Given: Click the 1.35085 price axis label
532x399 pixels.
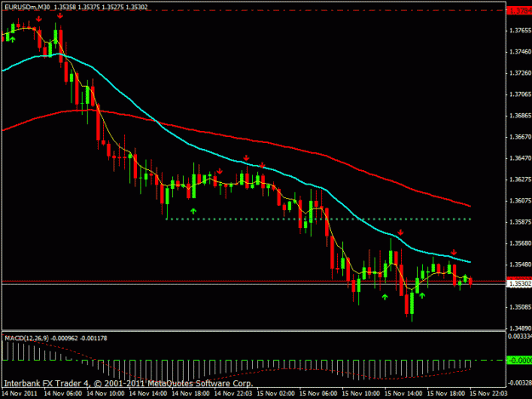Looking at the screenshot, I should (520, 307).
